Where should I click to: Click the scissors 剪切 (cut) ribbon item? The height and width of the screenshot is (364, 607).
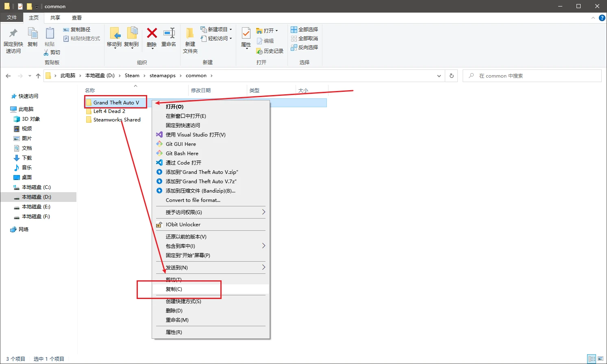52,52
